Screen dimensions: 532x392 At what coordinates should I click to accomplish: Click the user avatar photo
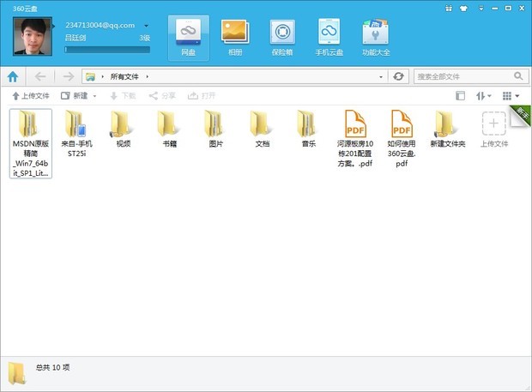(33, 36)
